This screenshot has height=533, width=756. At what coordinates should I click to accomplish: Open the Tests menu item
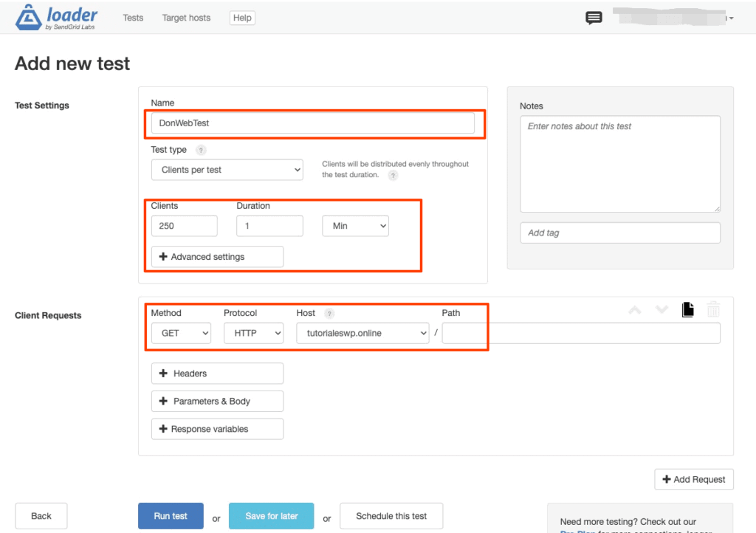133,18
